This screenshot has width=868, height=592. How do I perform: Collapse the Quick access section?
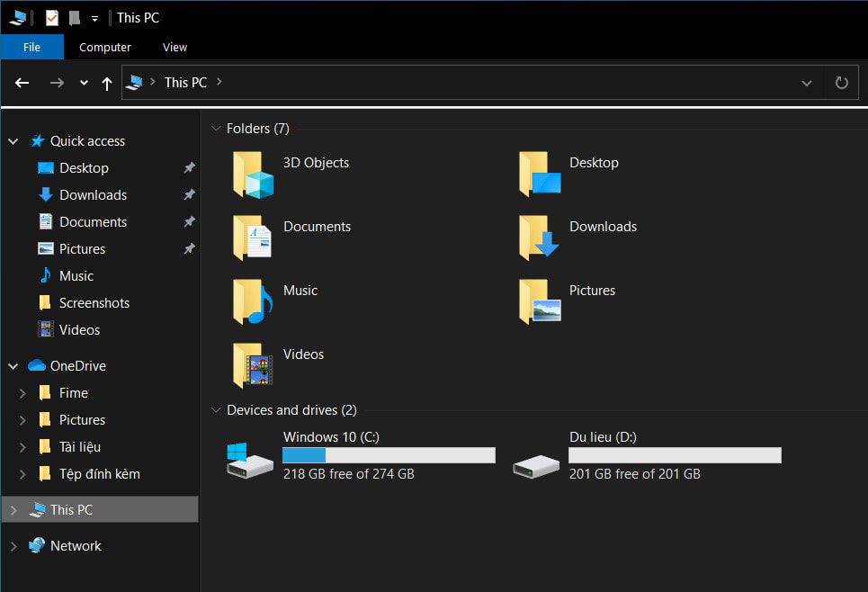point(13,140)
